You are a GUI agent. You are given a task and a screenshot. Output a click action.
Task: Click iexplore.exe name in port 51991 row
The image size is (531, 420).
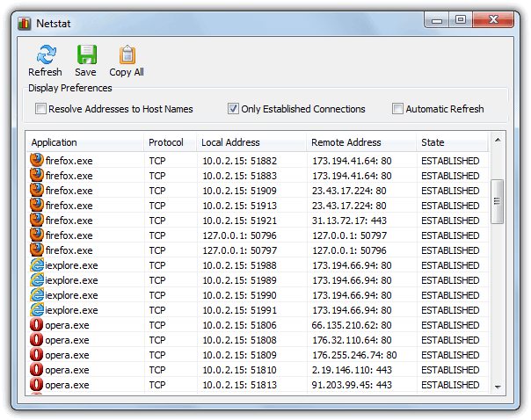coord(71,310)
